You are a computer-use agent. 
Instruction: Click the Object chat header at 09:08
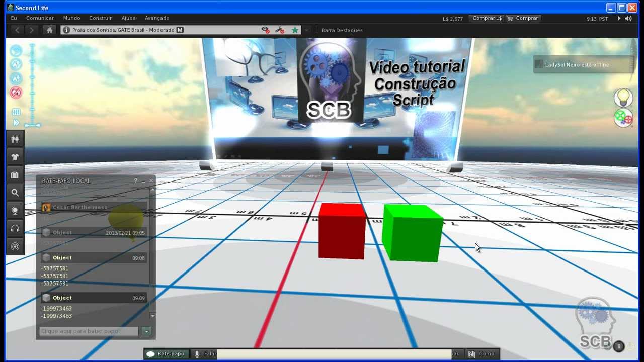click(x=94, y=258)
